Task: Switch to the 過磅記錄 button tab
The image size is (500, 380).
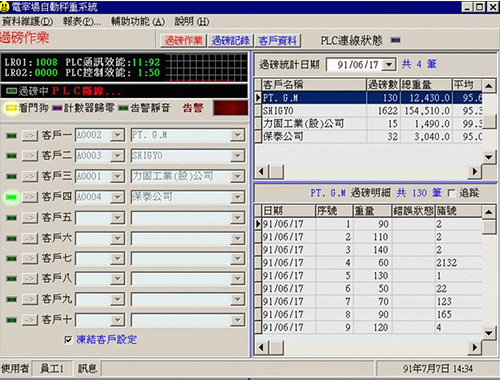Action: point(231,41)
